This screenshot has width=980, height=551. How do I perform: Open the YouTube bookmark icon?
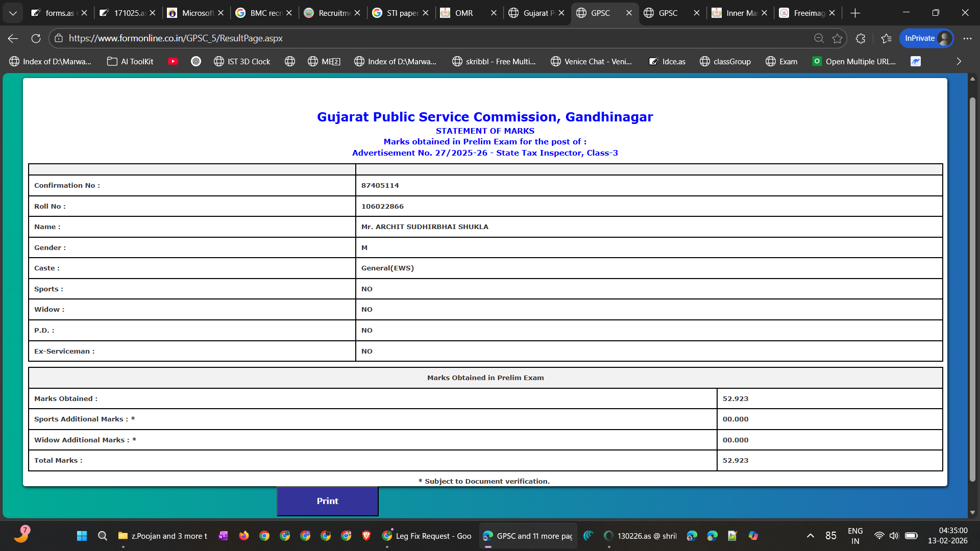pos(173,61)
